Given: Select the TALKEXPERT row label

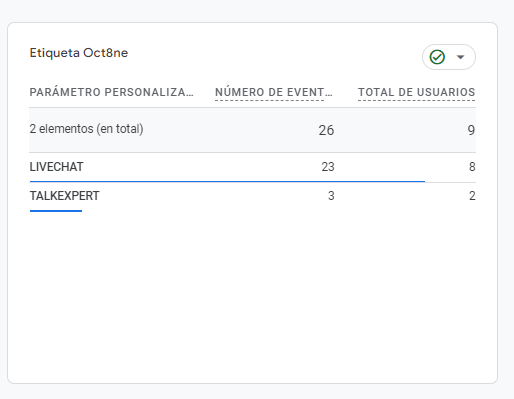Looking at the screenshot, I should pyautogui.click(x=64, y=196).
